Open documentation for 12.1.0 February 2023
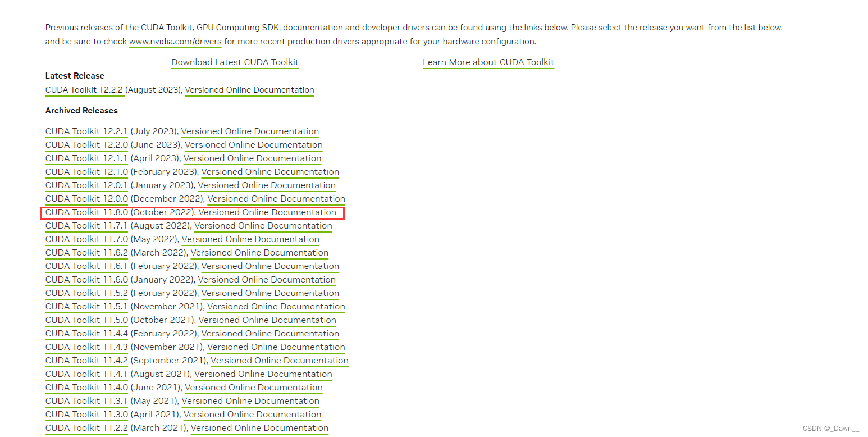Screen dimensions: 868x437 click(x=270, y=172)
